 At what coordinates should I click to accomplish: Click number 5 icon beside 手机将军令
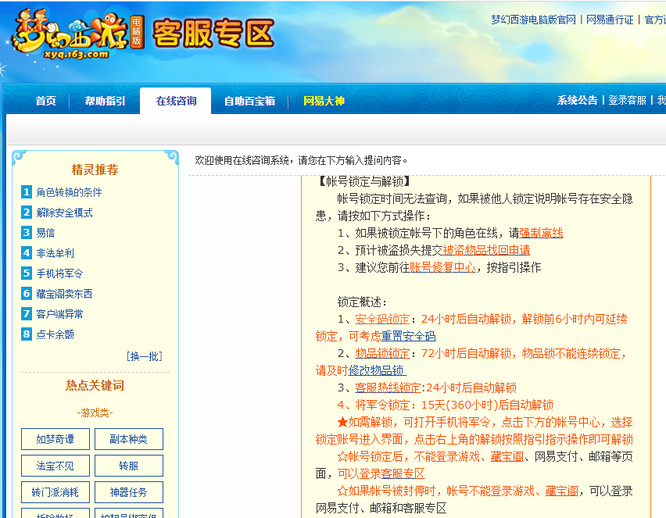pyautogui.click(x=26, y=273)
